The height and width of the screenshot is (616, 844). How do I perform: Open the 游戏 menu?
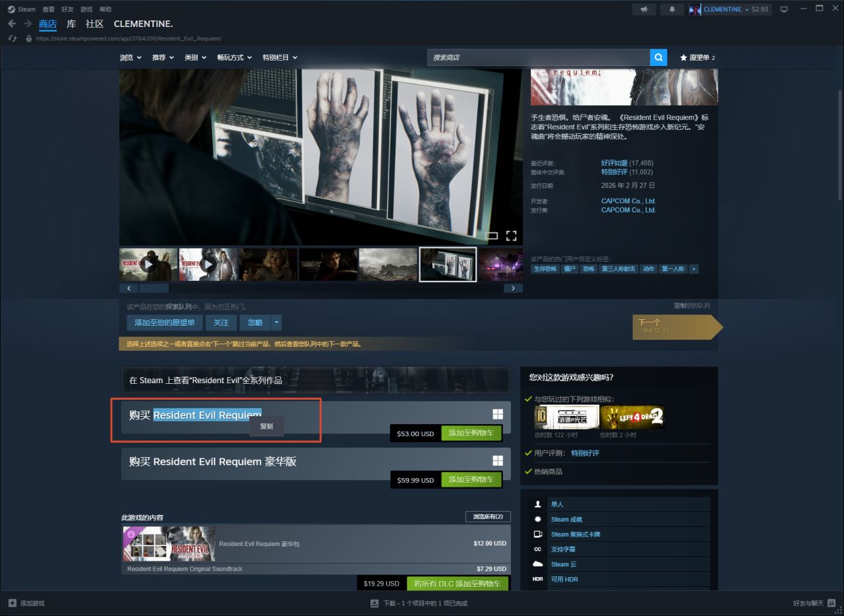point(86,9)
